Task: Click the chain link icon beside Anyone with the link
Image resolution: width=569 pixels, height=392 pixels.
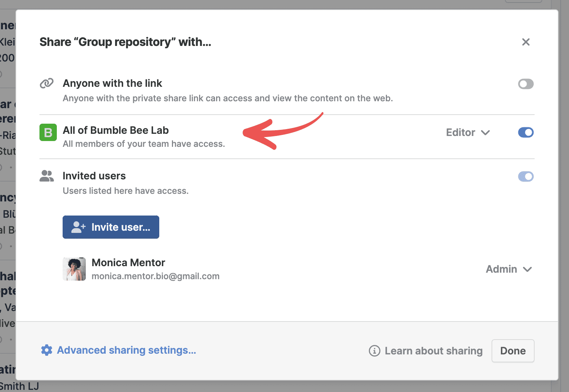Action: coord(47,84)
